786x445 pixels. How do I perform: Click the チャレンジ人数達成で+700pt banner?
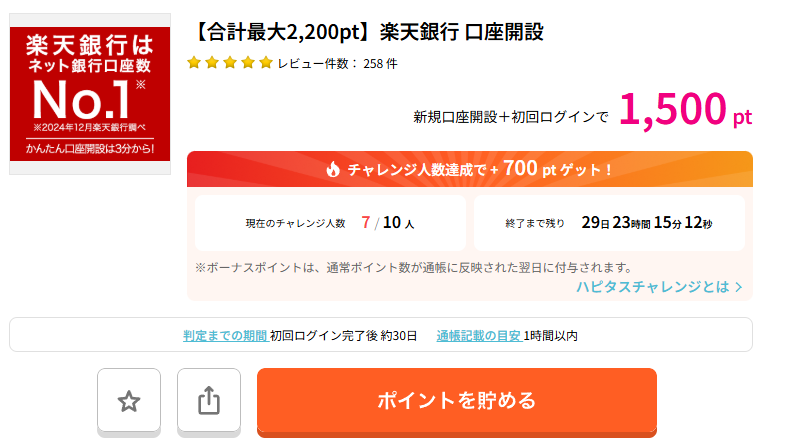[470, 169]
